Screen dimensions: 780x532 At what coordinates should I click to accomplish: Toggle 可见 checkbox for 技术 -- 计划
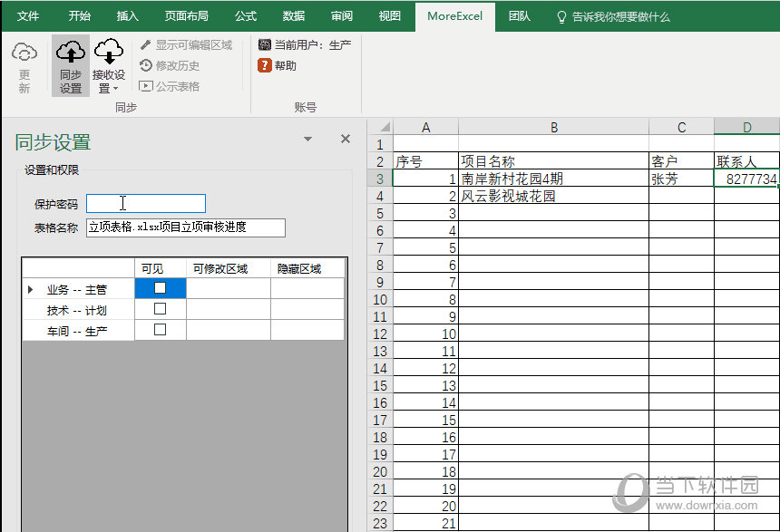(161, 309)
